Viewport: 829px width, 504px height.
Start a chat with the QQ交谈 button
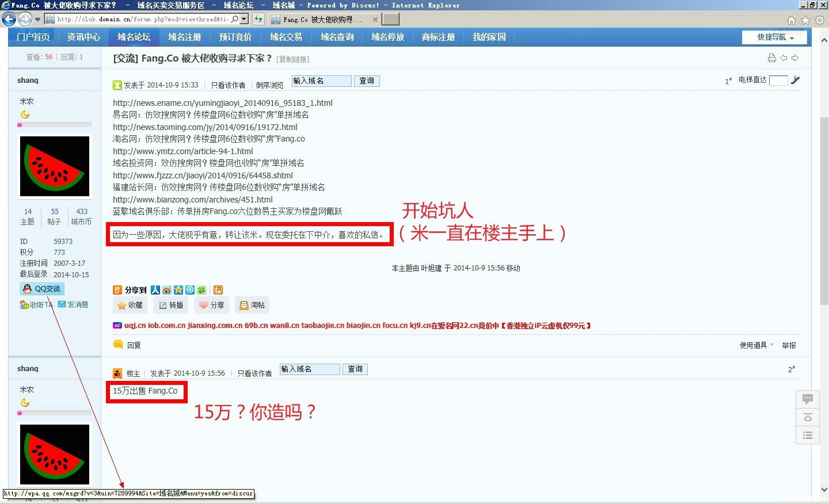(41, 288)
